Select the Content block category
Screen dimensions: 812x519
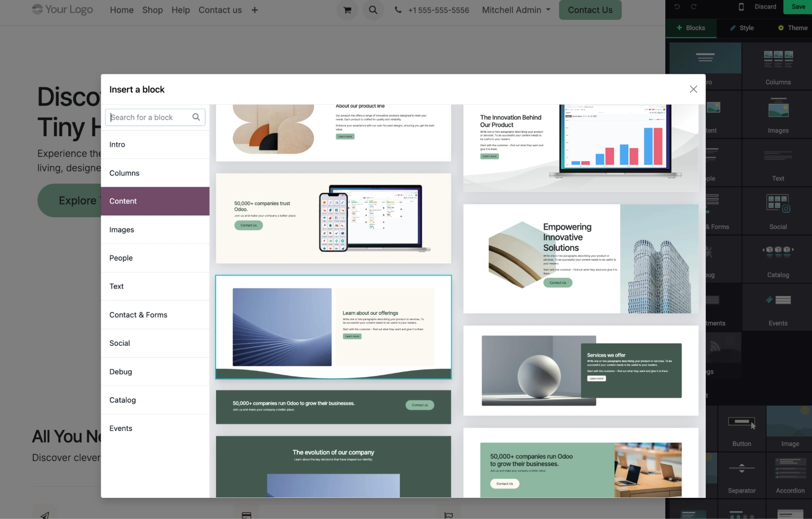pyautogui.click(x=155, y=201)
